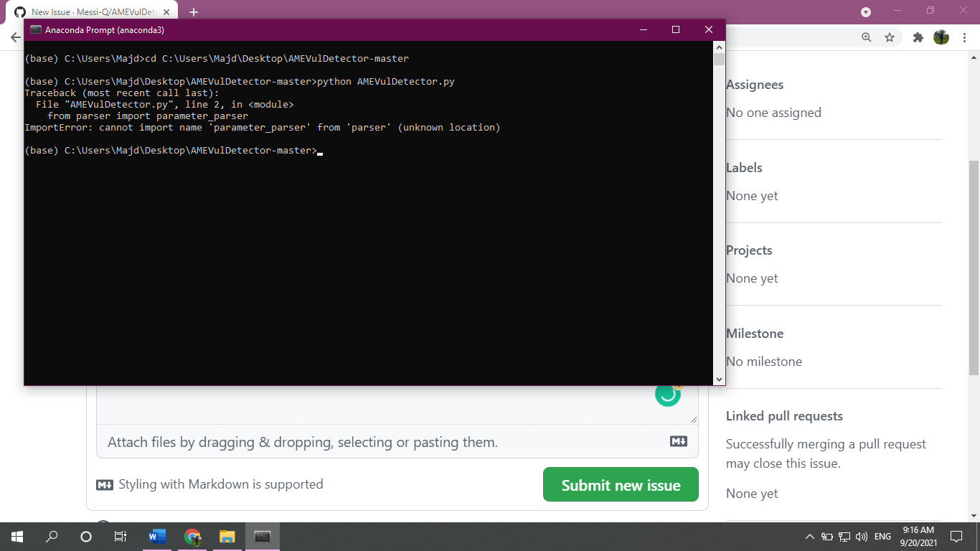Open the Windows Start menu
The height and width of the screenshot is (551, 980).
tap(17, 537)
